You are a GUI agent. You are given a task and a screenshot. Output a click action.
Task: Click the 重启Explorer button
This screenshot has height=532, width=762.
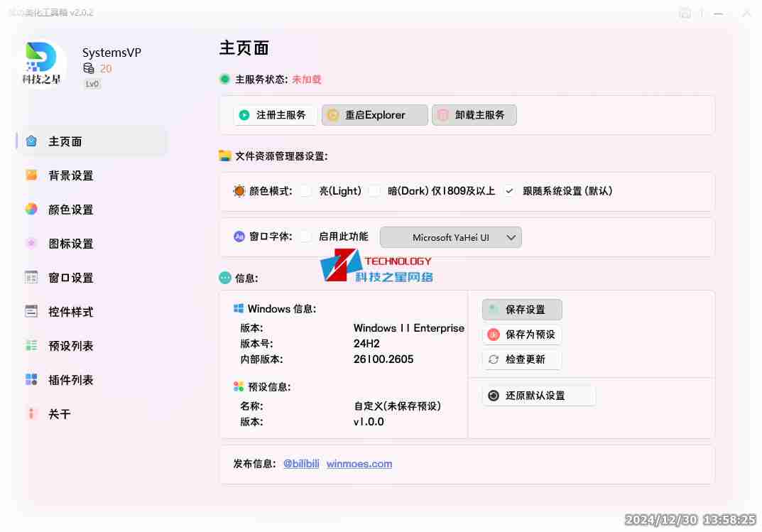375,115
